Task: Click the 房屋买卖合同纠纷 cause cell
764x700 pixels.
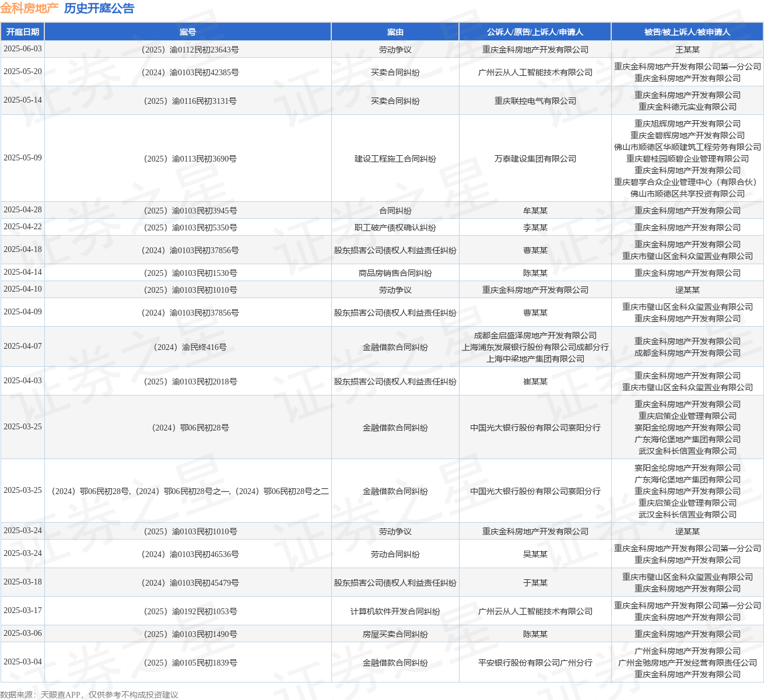Action: [395, 634]
